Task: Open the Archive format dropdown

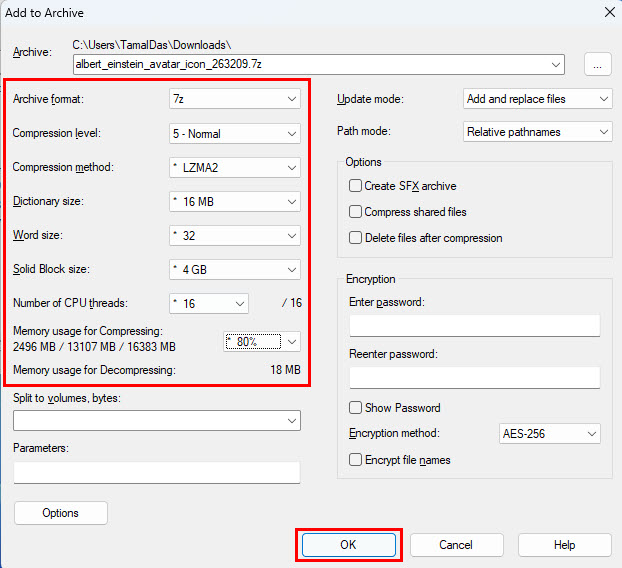Action: point(235,99)
